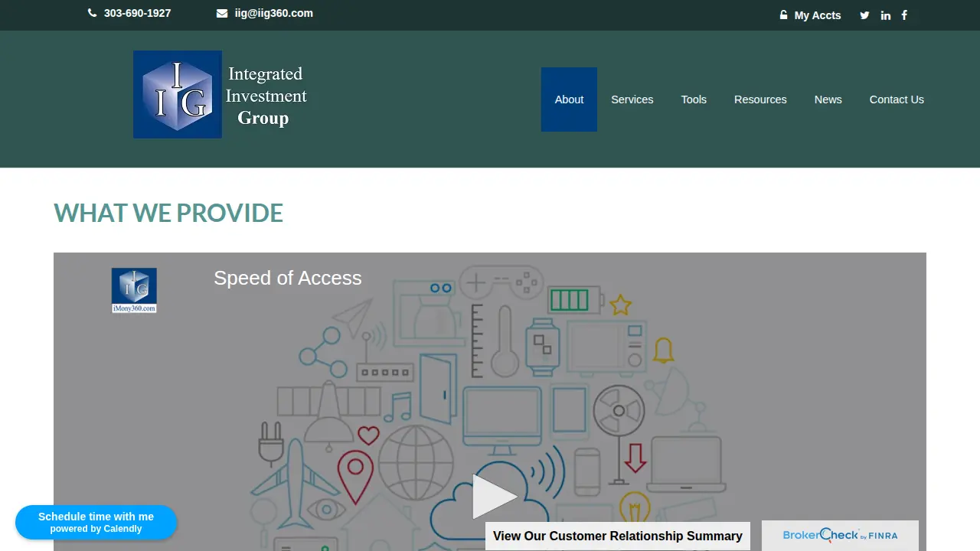Viewport: 980px width, 551px height.
Task: Open the Contact Us page
Action: pos(897,99)
